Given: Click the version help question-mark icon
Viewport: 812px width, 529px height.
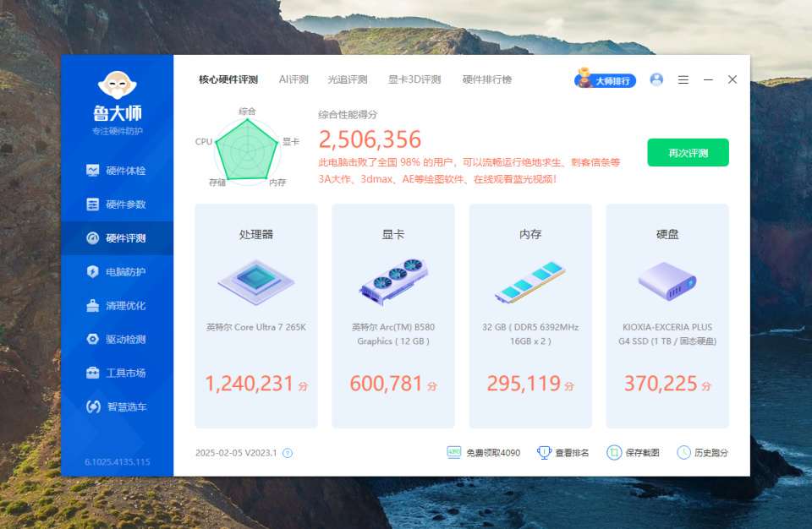Looking at the screenshot, I should 288,454.
